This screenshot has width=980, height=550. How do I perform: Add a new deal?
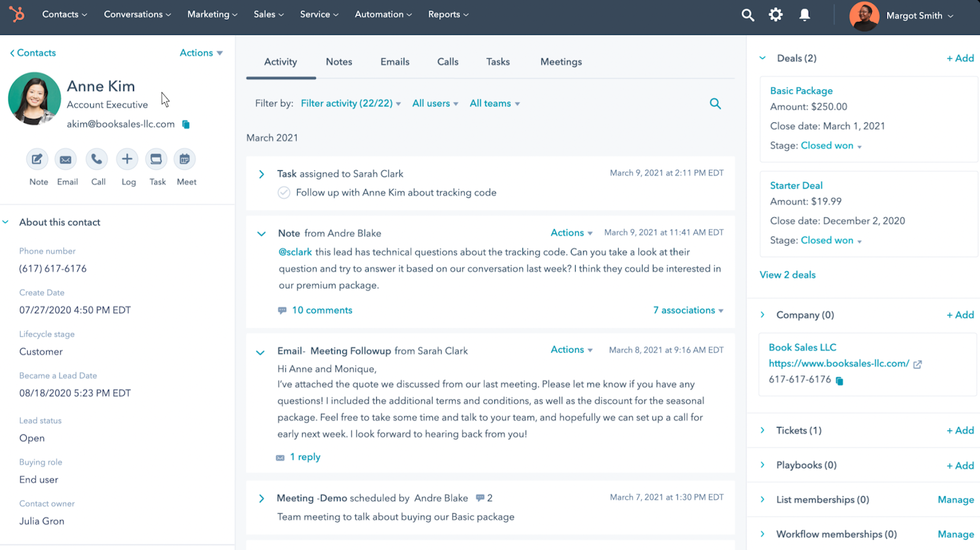tap(960, 58)
